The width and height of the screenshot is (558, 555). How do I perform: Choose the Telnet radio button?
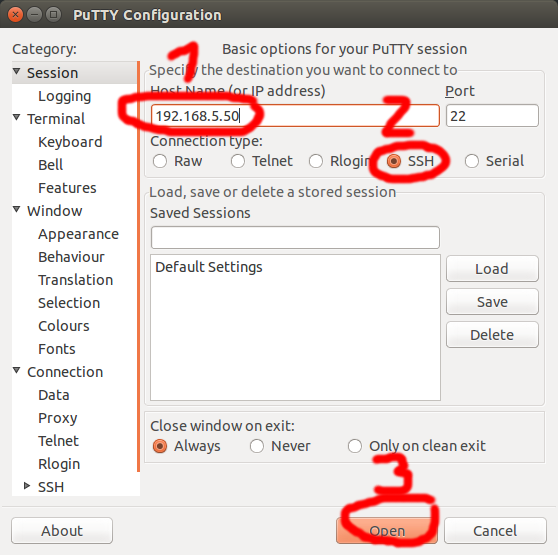click(x=238, y=161)
